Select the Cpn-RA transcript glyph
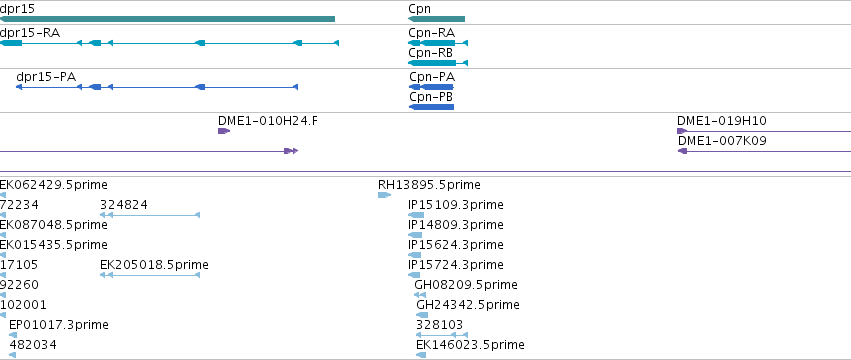Viewport: 851px width, 360px height. [x=438, y=43]
